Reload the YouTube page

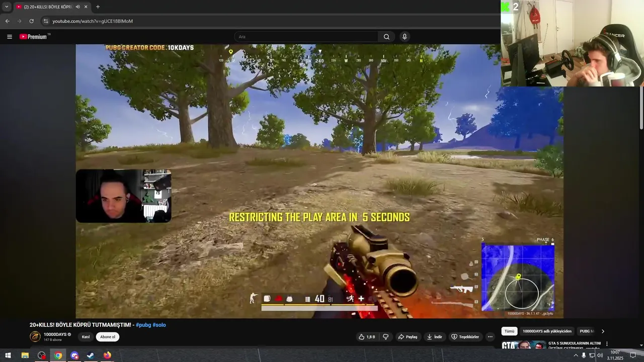[31, 21]
